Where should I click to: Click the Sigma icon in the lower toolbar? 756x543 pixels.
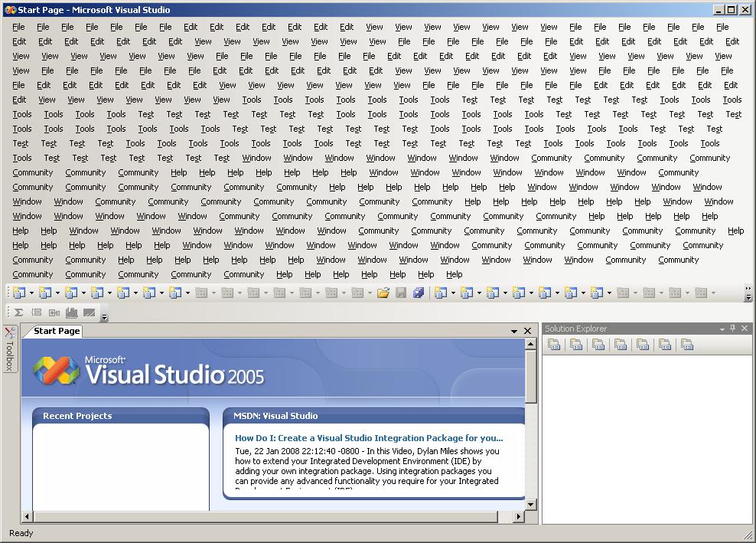[x=19, y=312]
